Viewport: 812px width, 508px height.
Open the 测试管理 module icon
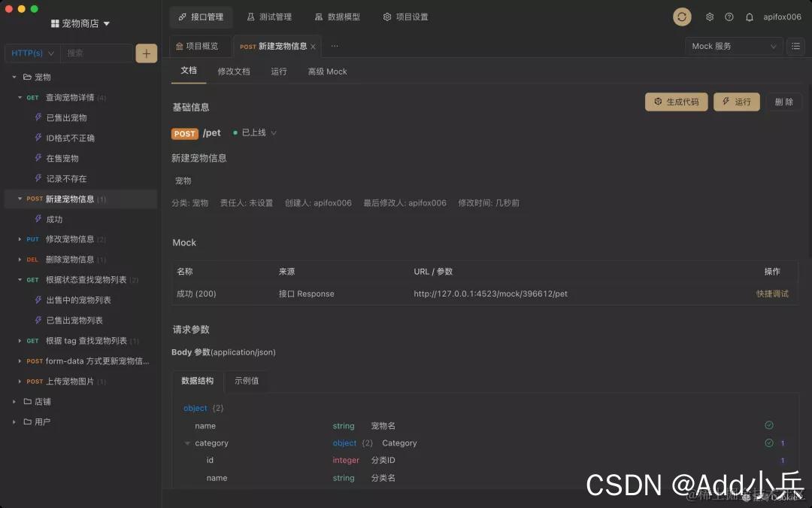(248, 17)
